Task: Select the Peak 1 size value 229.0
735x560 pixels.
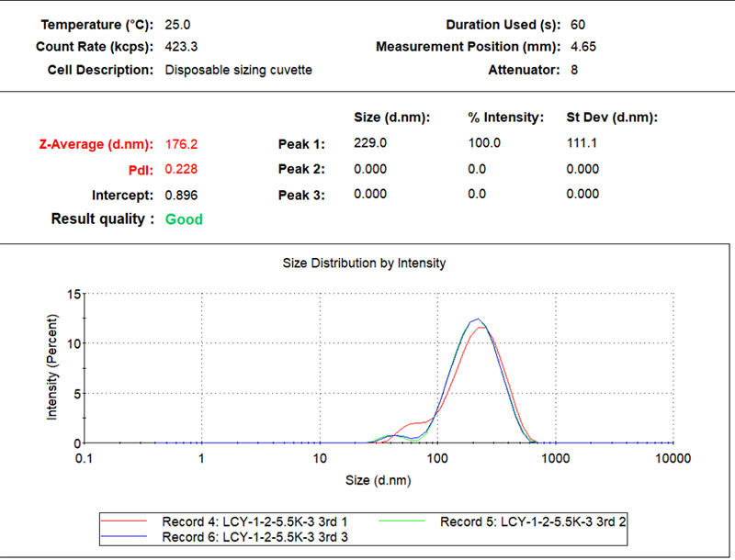Action: coord(369,143)
